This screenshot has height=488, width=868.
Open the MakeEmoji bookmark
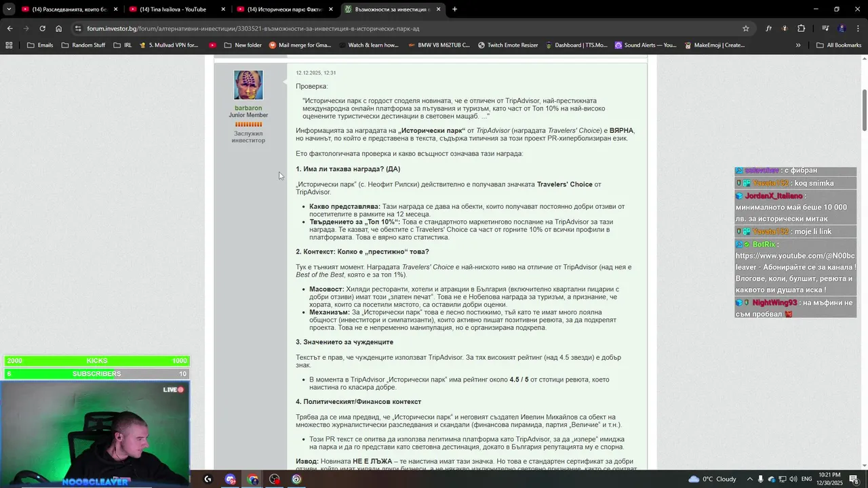pos(714,45)
